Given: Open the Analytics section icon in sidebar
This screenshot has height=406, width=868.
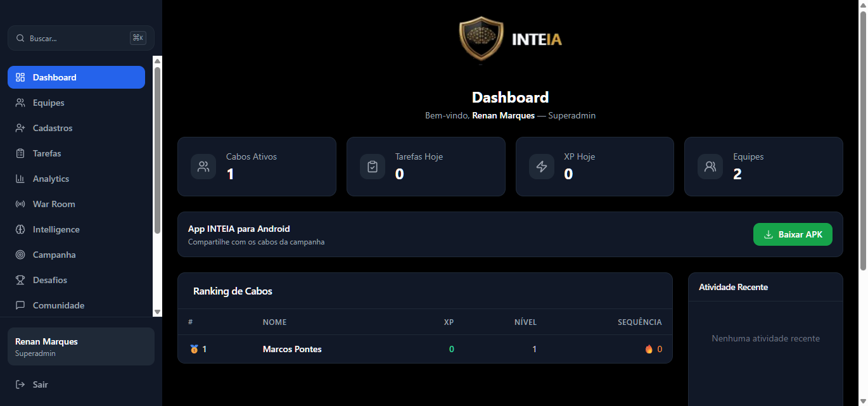Looking at the screenshot, I should (21, 179).
